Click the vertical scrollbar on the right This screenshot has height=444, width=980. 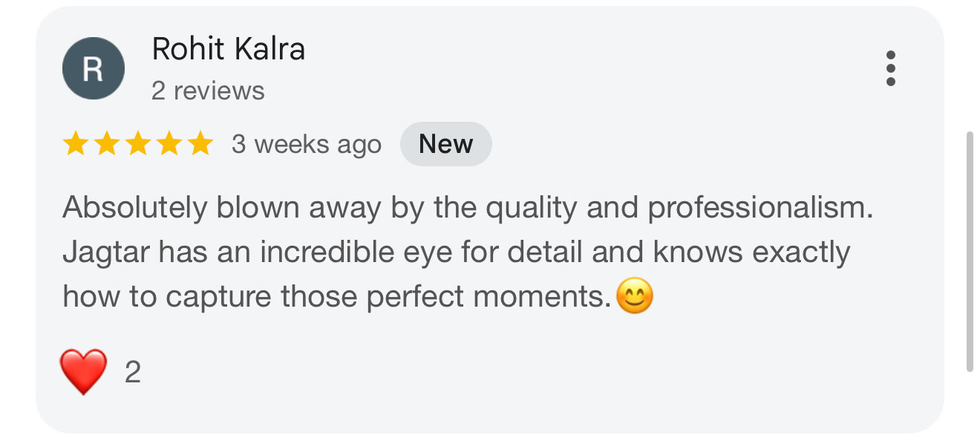point(969,251)
